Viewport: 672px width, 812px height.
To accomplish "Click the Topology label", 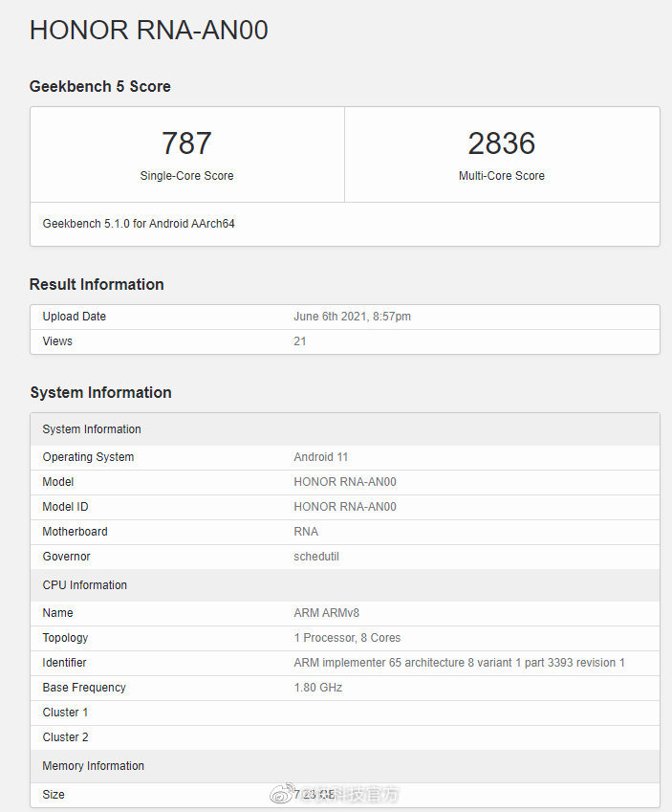I will coord(65,638).
